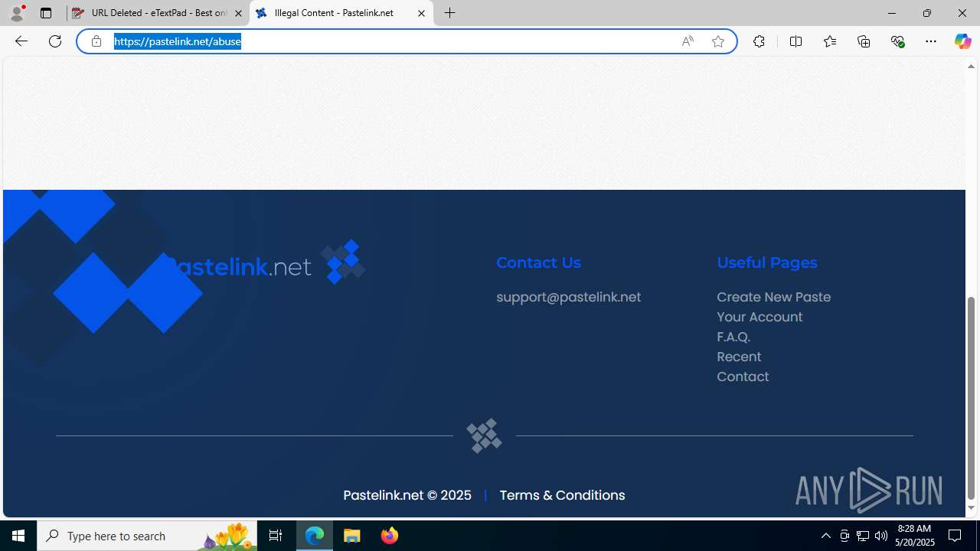The width and height of the screenshot is (980, 551).
Task: Click the Pastelink.net footer logo
Action: tap(265, 264)
